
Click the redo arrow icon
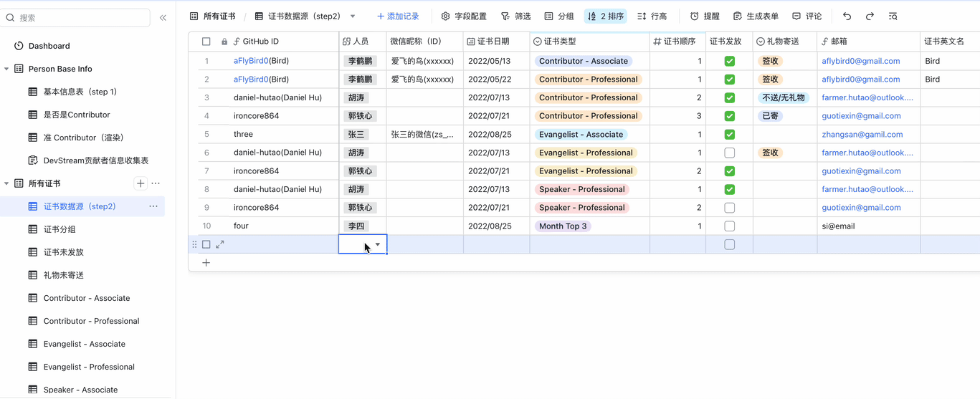(x=870, y=16)
